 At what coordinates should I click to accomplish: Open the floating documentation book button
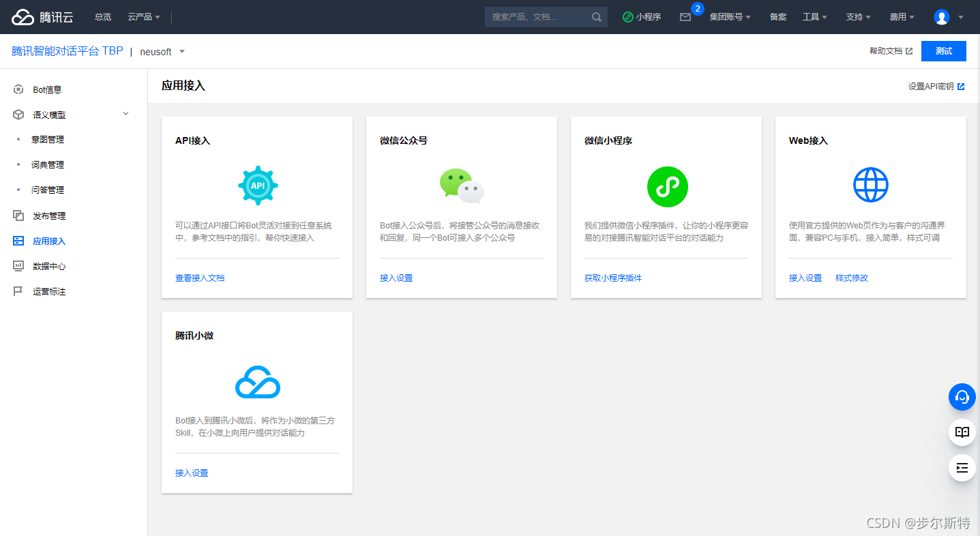(x=962, y=432)
